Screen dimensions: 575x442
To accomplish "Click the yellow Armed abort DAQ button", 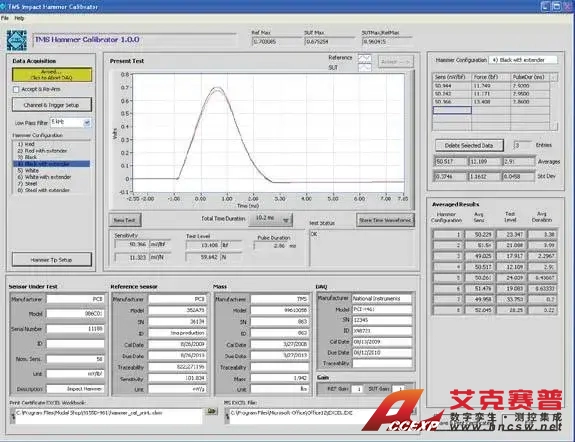I will pos(52,74).
